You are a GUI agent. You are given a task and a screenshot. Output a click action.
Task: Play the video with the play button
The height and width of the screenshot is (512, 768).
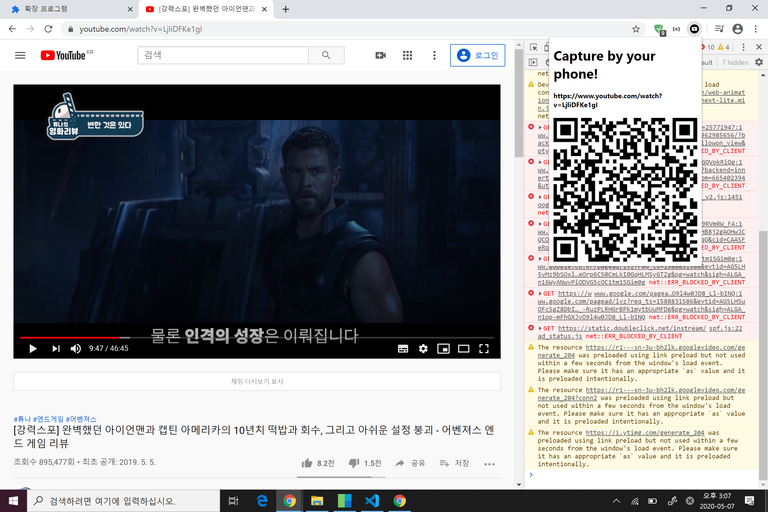[33, 348]
